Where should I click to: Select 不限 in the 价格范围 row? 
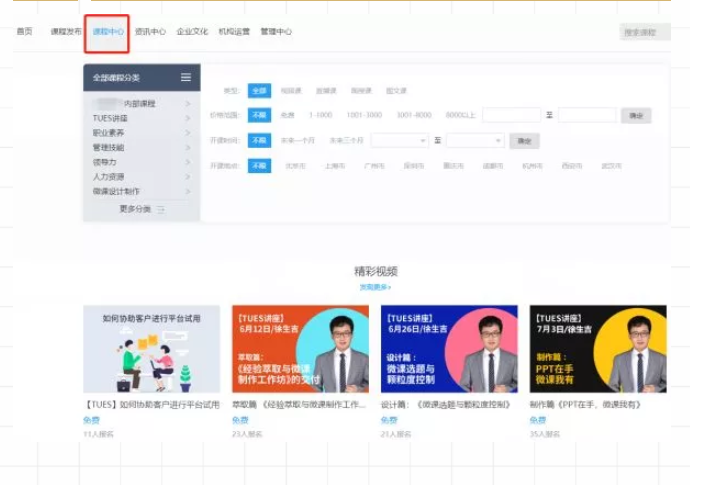260,115
